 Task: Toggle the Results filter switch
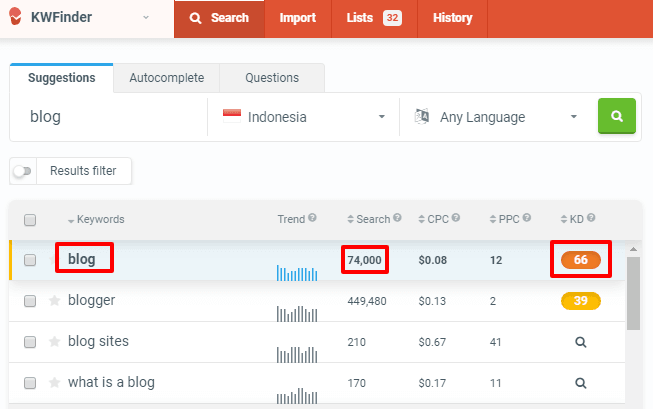point(22,171)
